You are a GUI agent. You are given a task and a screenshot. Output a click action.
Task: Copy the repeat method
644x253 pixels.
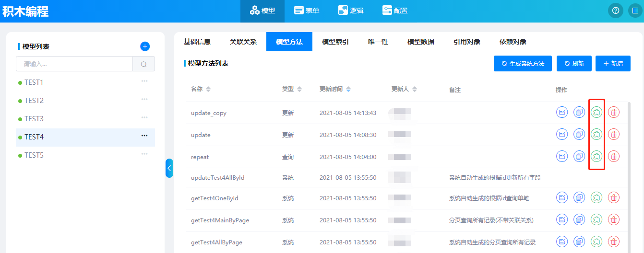(579, 156)
